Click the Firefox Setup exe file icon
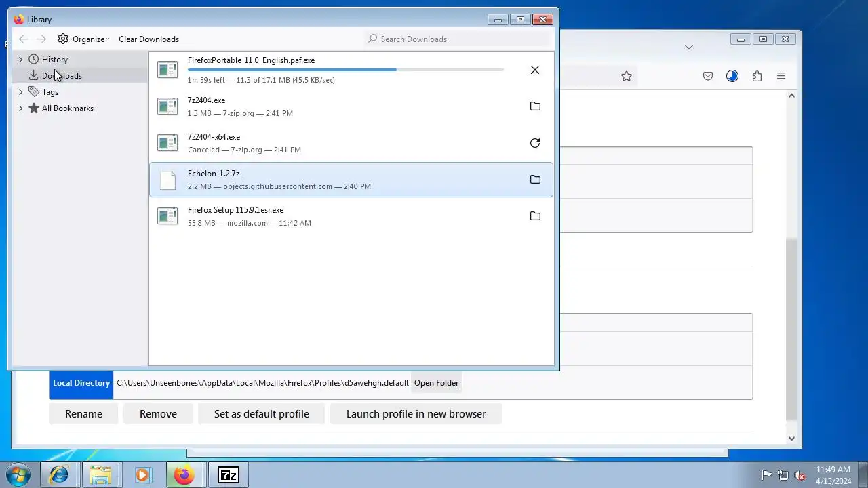This screenshot has height=488, width=868. [167, 216]
